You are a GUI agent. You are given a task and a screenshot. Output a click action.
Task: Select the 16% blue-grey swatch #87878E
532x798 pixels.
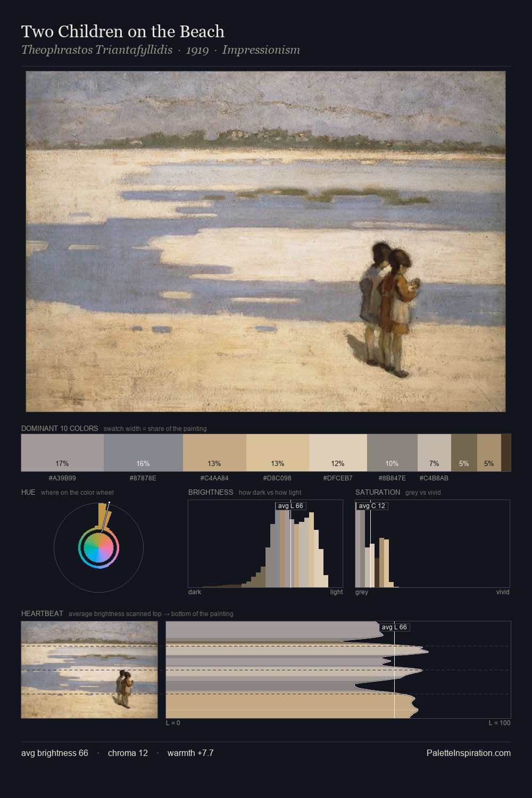(x=143, y=453)
